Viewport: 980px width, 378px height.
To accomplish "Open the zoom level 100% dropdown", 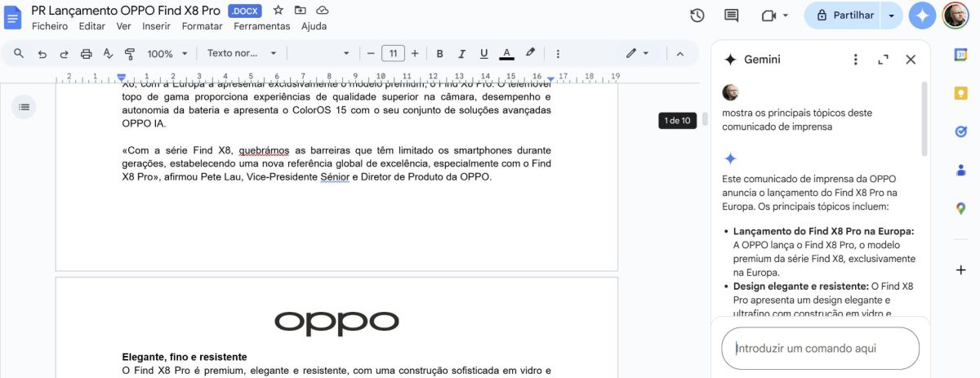I will click(x=167, y=54).
